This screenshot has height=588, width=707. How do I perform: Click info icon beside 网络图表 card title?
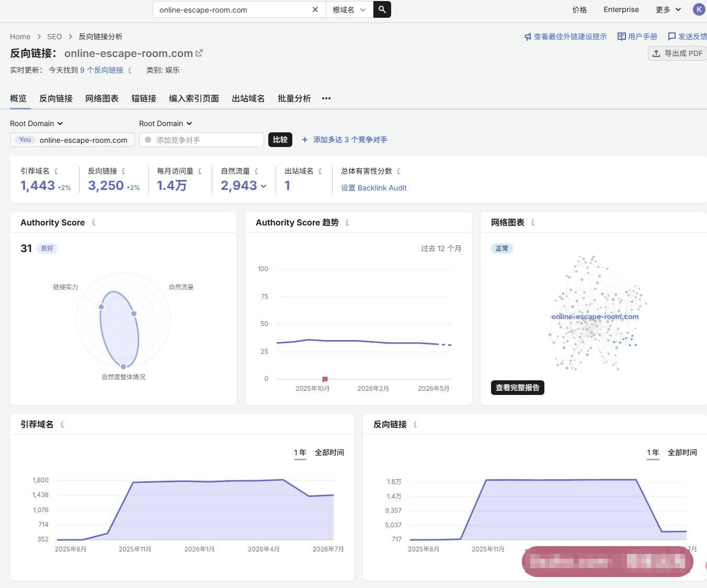[x=533, y=222]
